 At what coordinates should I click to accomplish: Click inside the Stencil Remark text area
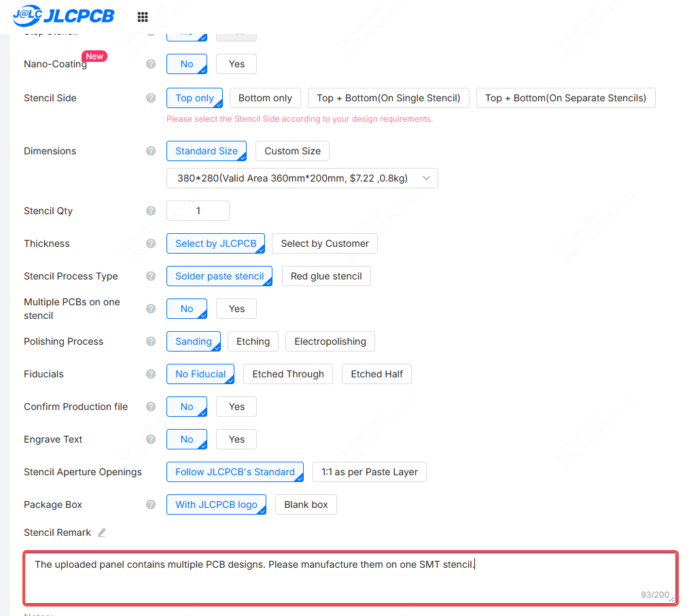pyautogui.click(x=350, y=578)
